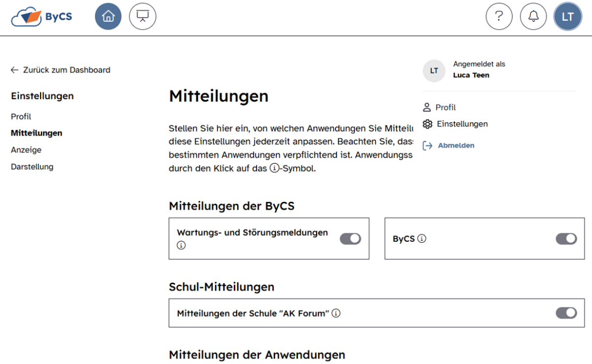Click the ByCS cloud logo

coord(41,17)
